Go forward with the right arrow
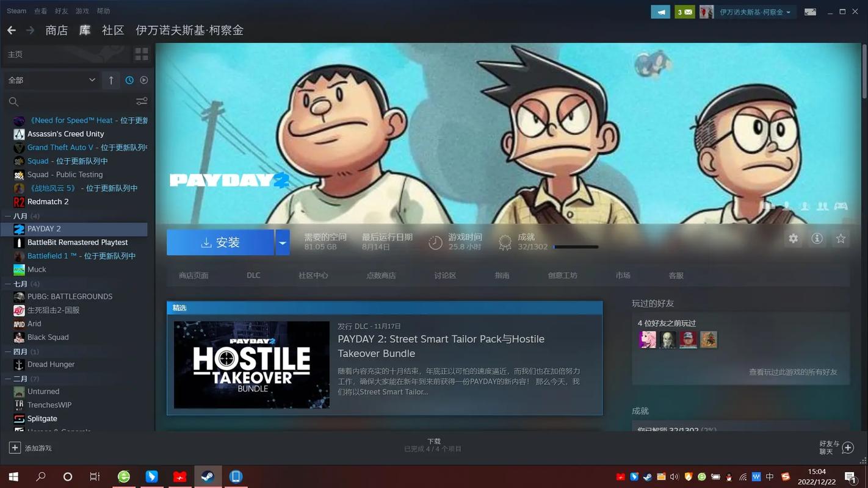868x488 pixels. [30, 30]
